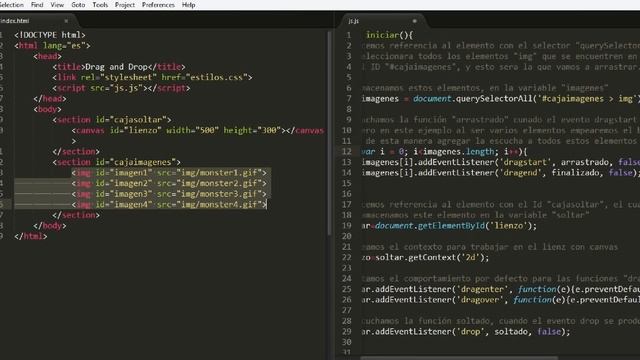640x360 pixels.
Task: Click the canvas id="lienzo" line
Action: click(x=198, y=131)
